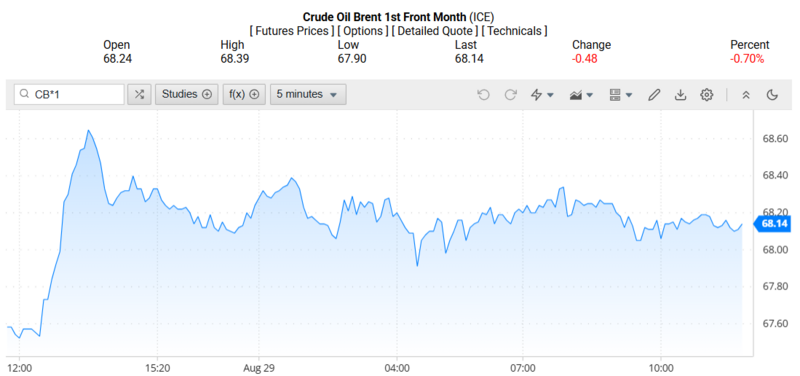Image resolution: width=800 pixels, height=376 pixels.
Task: Add a function with f(x) button
Action: tap(244, 94)
